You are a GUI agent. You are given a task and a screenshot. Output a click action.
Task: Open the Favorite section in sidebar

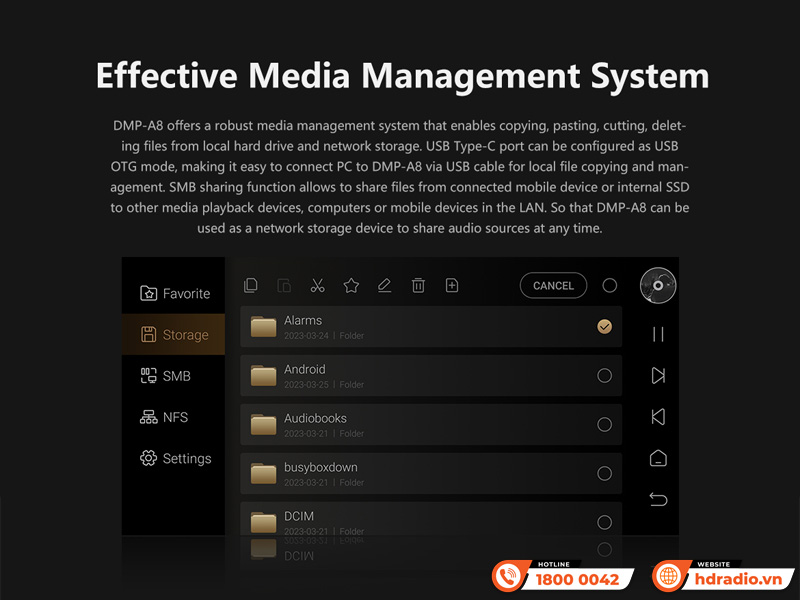175,294
